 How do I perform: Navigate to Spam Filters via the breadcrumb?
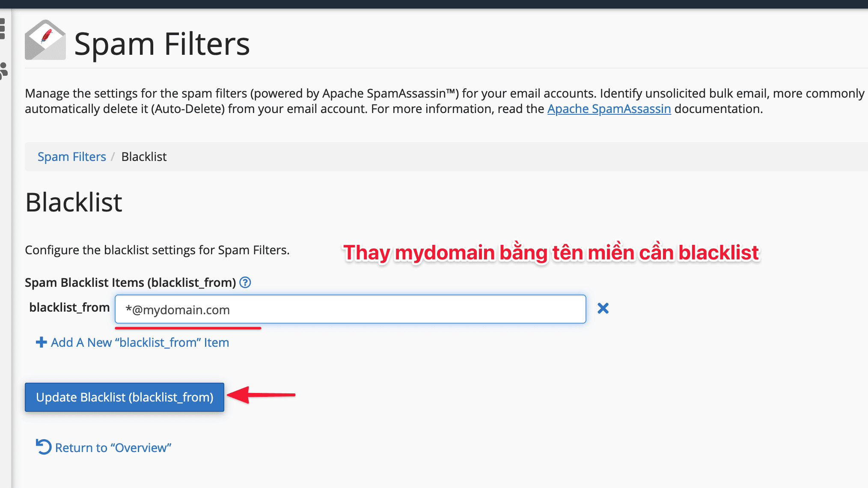pyautogui.click(x=71, y=157)
